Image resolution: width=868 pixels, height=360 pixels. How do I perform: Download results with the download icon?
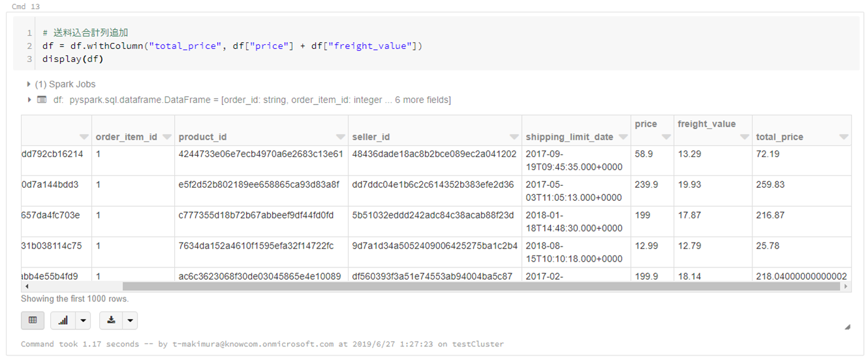pyautogui.click(x=112, y=320)
